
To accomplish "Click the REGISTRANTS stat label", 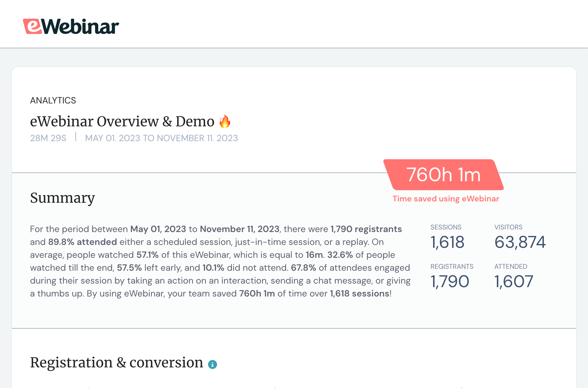I will (x=452, y=266).
